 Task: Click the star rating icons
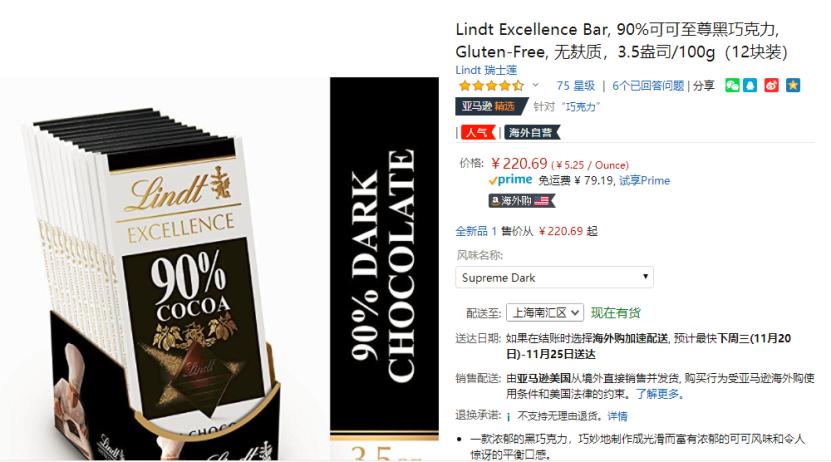491,85
